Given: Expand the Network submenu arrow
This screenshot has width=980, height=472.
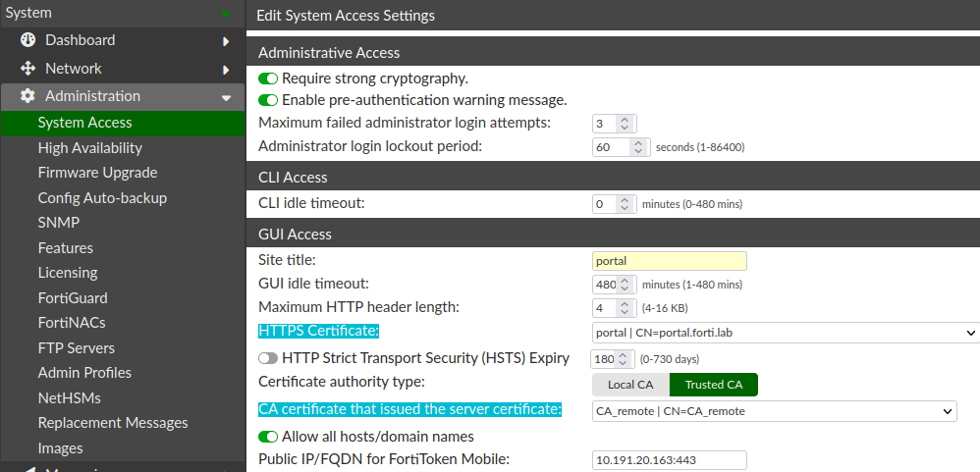Looking at the screenshot, I should (x=226, y=70).
